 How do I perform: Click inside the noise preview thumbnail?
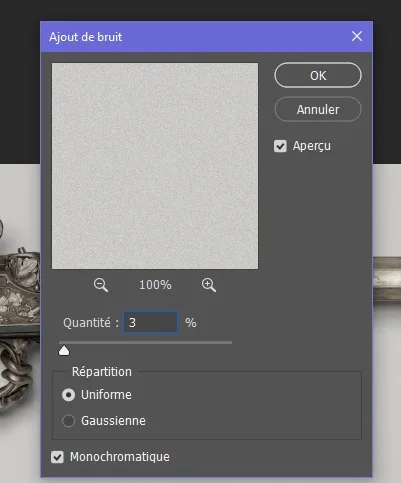click(155, 166)
